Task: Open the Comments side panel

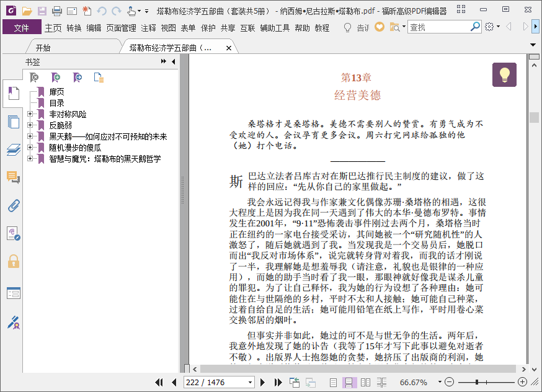Action: [14, 177]
